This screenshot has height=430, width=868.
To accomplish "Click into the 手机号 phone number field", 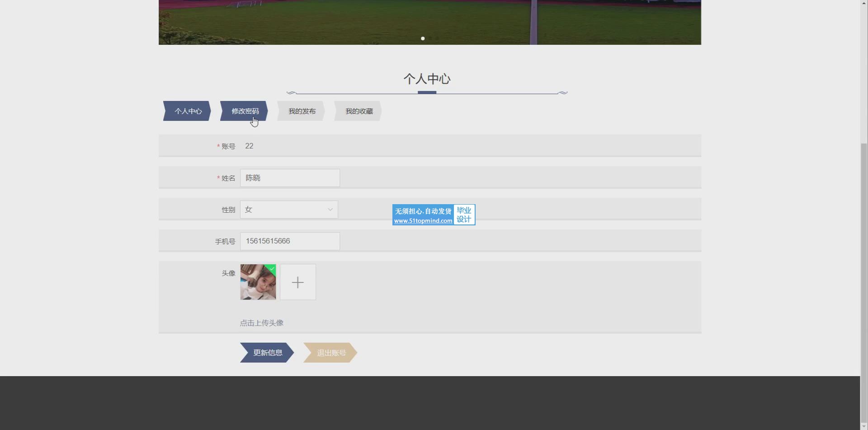I will coord(290,241).
